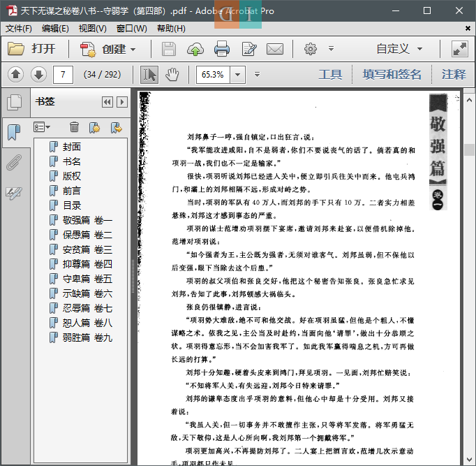Open the 填写和签名 pane

tap(392, 75)
